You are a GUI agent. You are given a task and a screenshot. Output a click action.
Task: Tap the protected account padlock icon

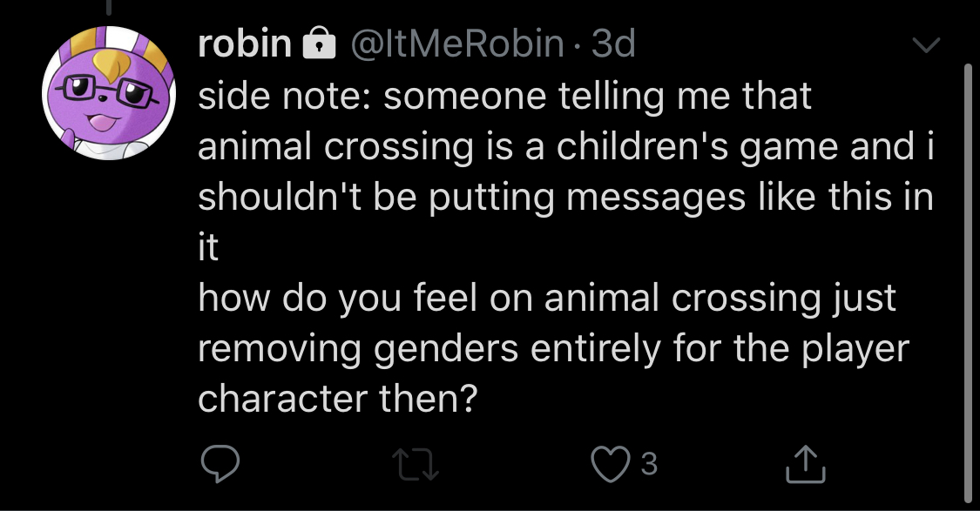point(319,44)
